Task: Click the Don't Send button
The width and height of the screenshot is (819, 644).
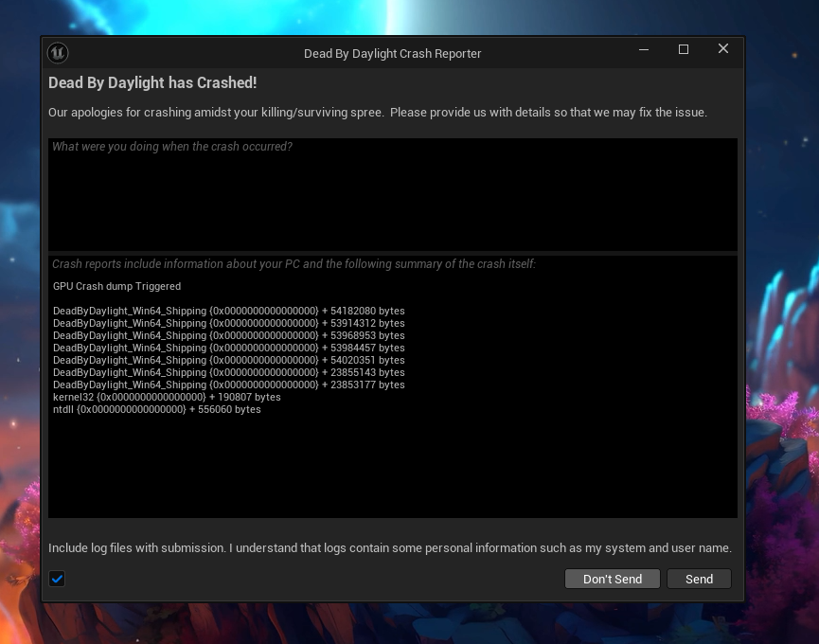Action: point(613,579)
